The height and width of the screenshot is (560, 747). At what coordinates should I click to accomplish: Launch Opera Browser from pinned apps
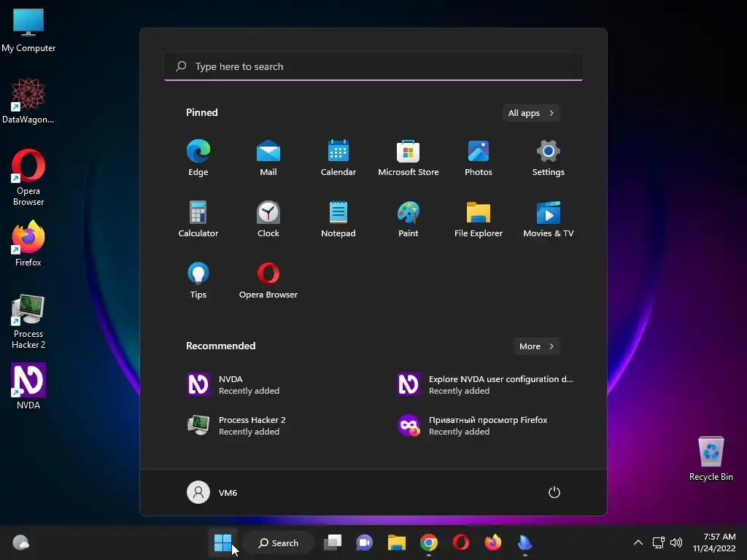click(268, 281)
